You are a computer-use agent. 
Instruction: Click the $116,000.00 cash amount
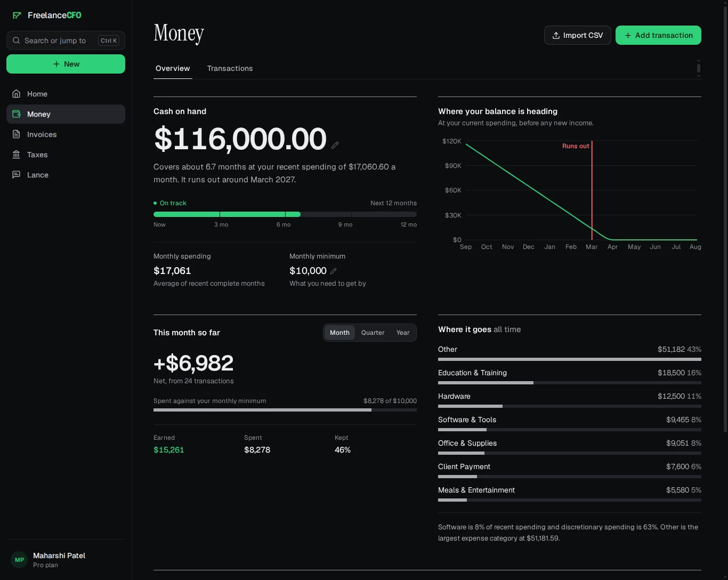tap(240, 139)
